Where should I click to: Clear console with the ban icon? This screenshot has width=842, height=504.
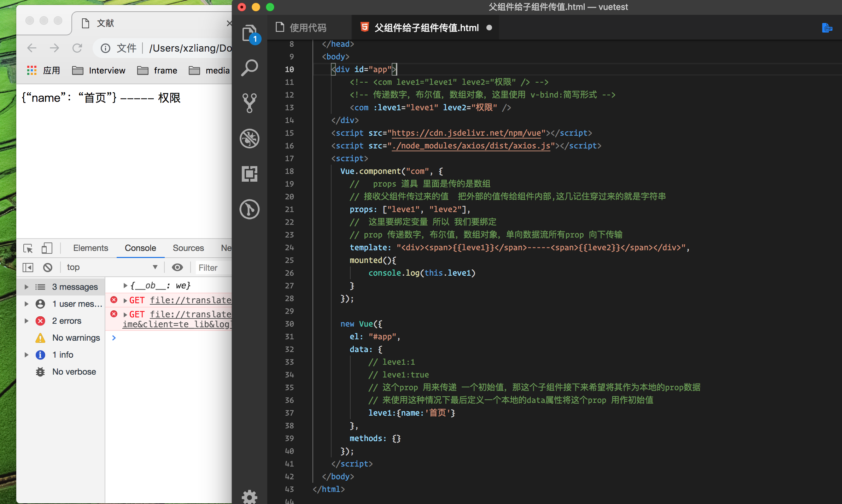[48, 268]
